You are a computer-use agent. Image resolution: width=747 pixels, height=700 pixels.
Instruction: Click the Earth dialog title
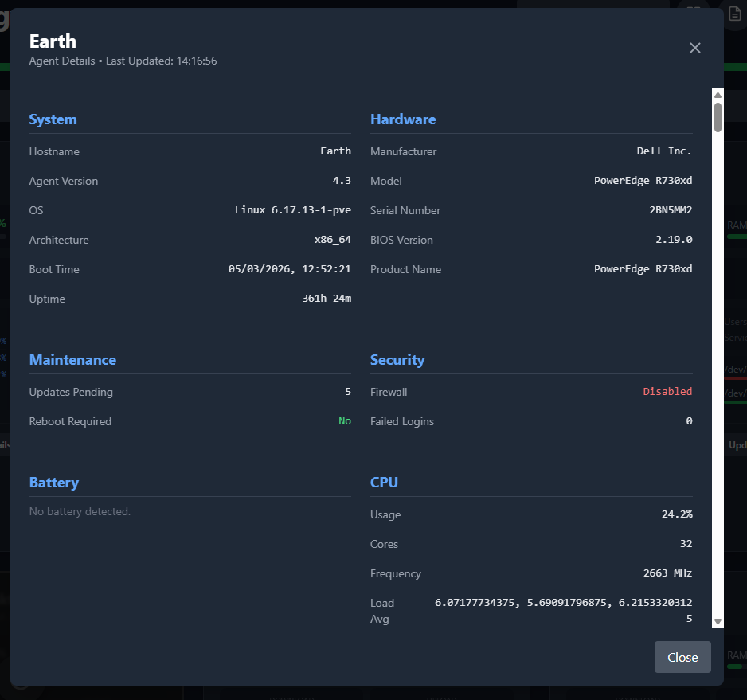(53, 41)
